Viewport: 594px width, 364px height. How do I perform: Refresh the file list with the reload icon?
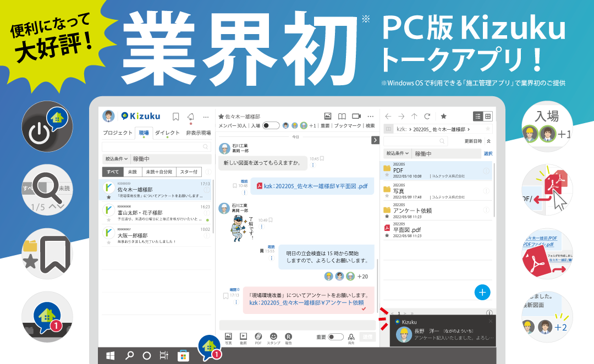pyautogui.click(x=427, y=116)
